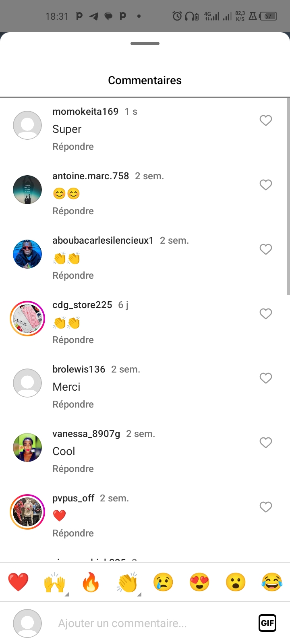Reply to cdg_store225's comment
This screenshot has width=290, height=644.
(73, 340)
